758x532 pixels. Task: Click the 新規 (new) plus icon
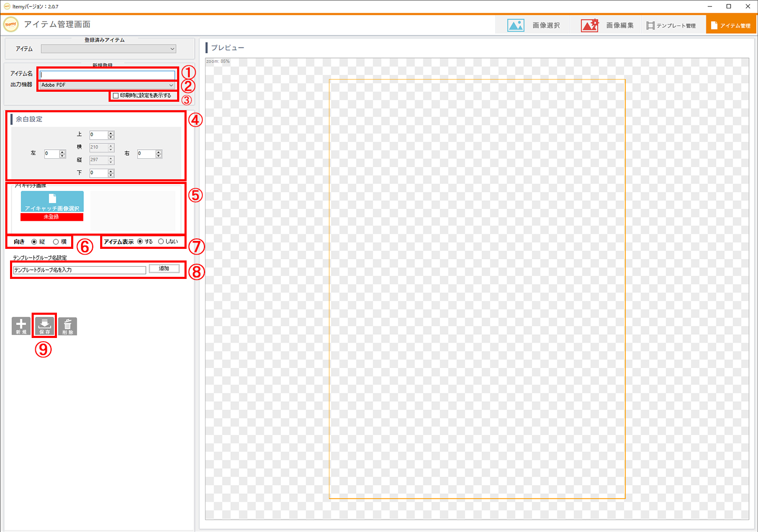click(x=21, y=326)
